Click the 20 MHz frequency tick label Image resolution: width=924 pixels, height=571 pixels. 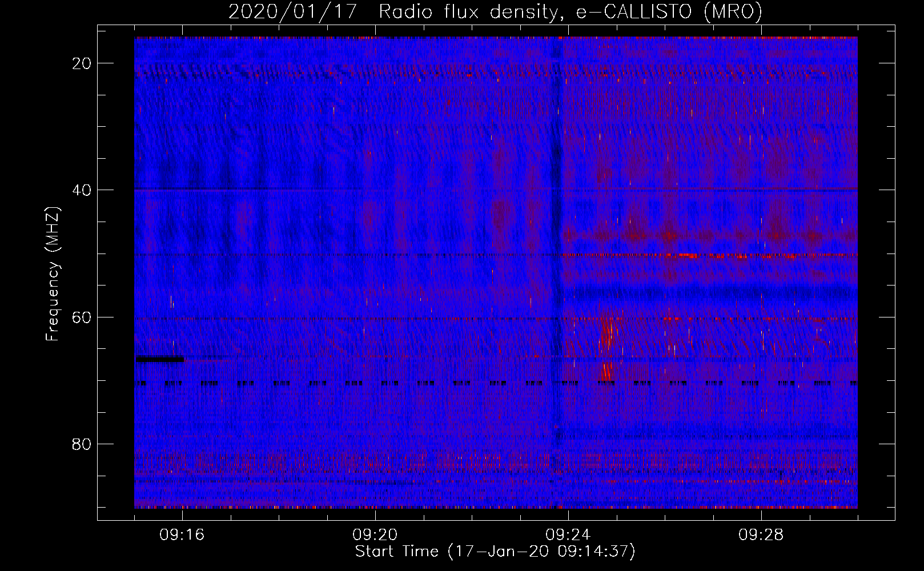coord(82,63)
